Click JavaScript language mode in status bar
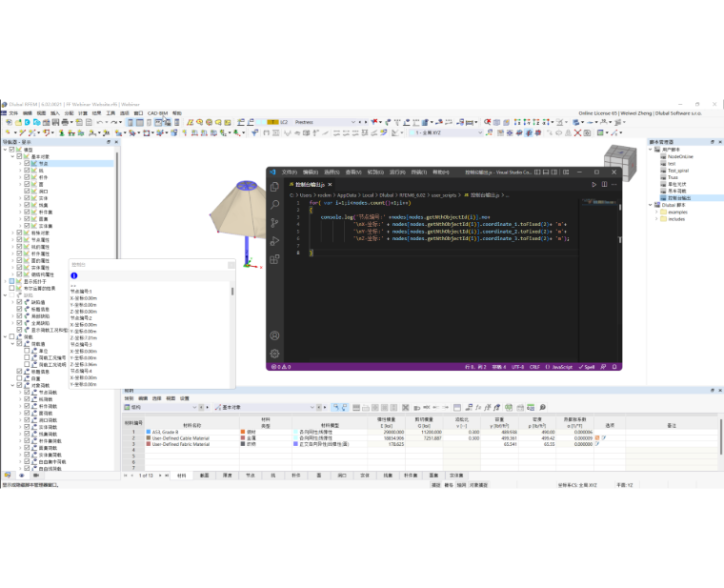 point(562,367)
